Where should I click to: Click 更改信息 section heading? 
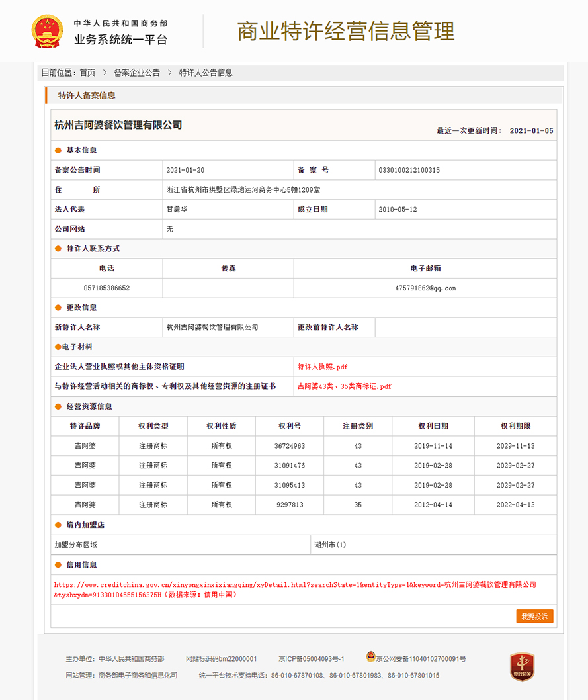click(81, 308)
